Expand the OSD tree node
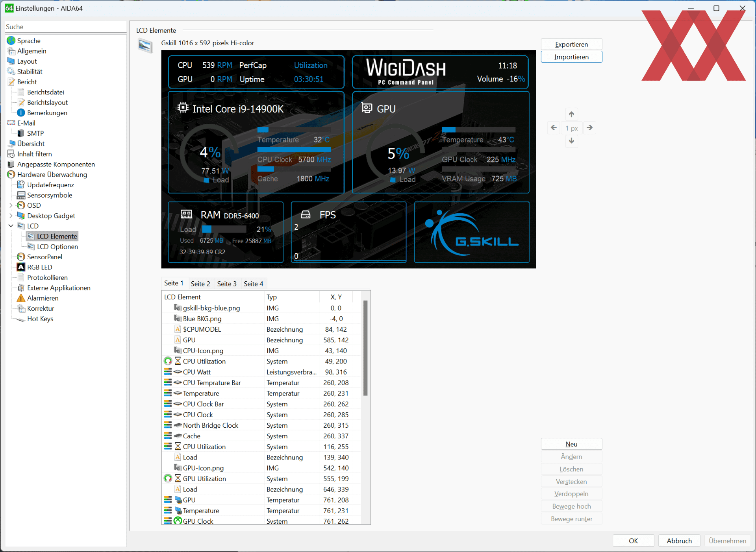Viewport: 756px width, 552px height. click(11, 205)
